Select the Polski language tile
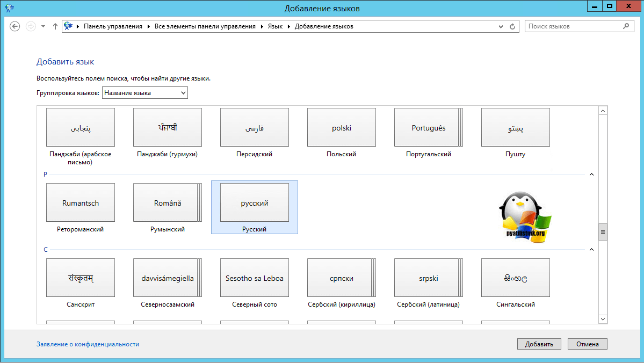644x363 pixels. pyautogui.click(x=341, y=128)
